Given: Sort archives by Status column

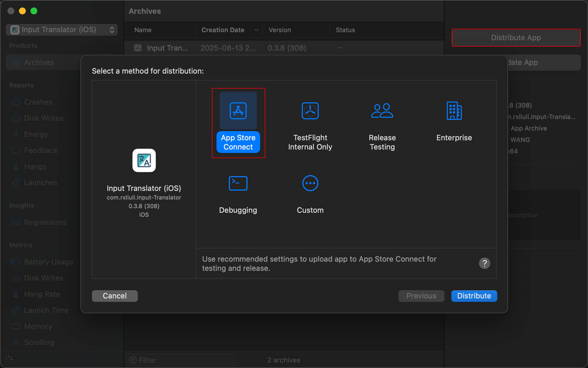Looking at the screenshot, I should tap(345, 30).
